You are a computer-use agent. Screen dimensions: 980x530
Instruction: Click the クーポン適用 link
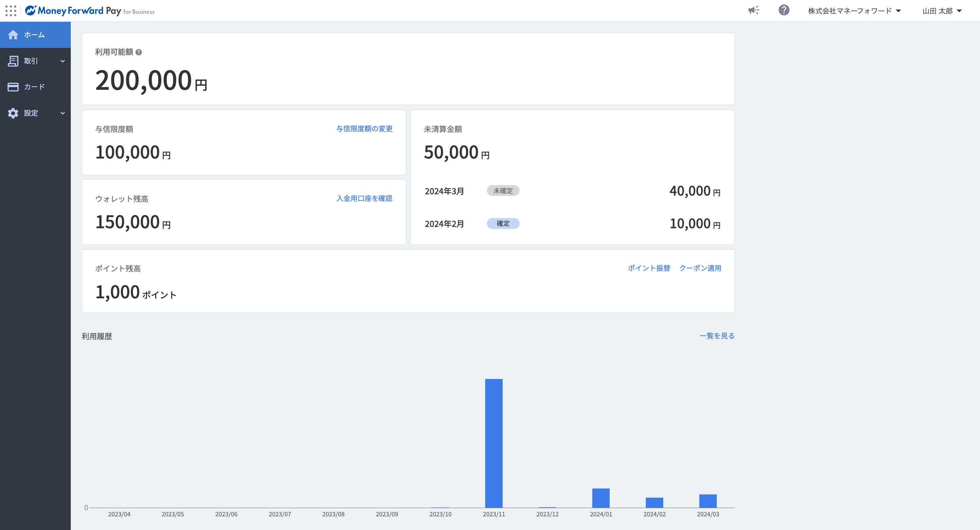pyautogui.click(x=700, y=268)
